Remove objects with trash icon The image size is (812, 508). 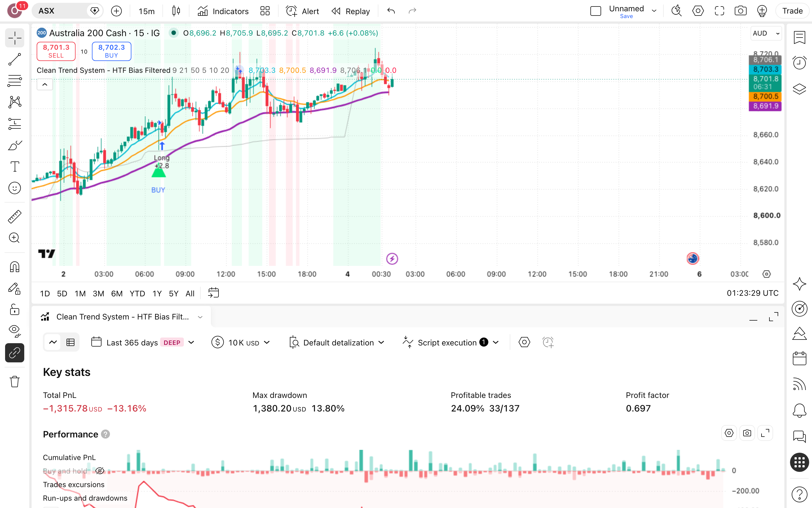coord(14,381)
